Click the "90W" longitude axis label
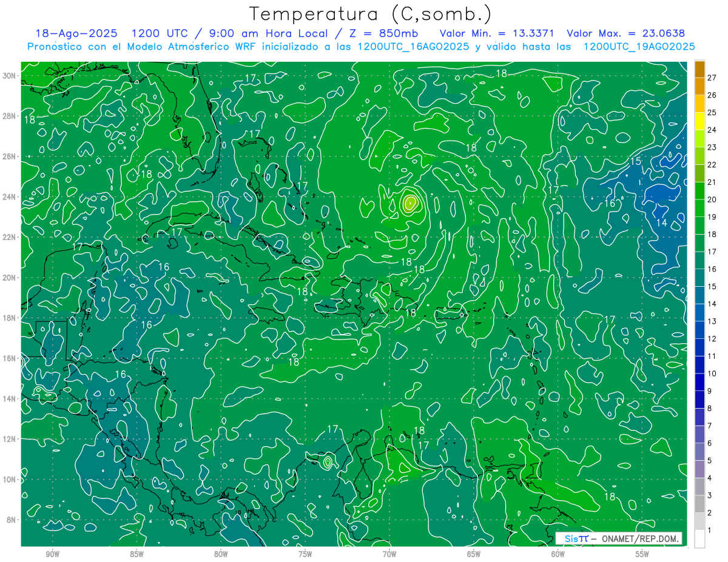Viewport: 728px width, 562px height. pos(53,554)
